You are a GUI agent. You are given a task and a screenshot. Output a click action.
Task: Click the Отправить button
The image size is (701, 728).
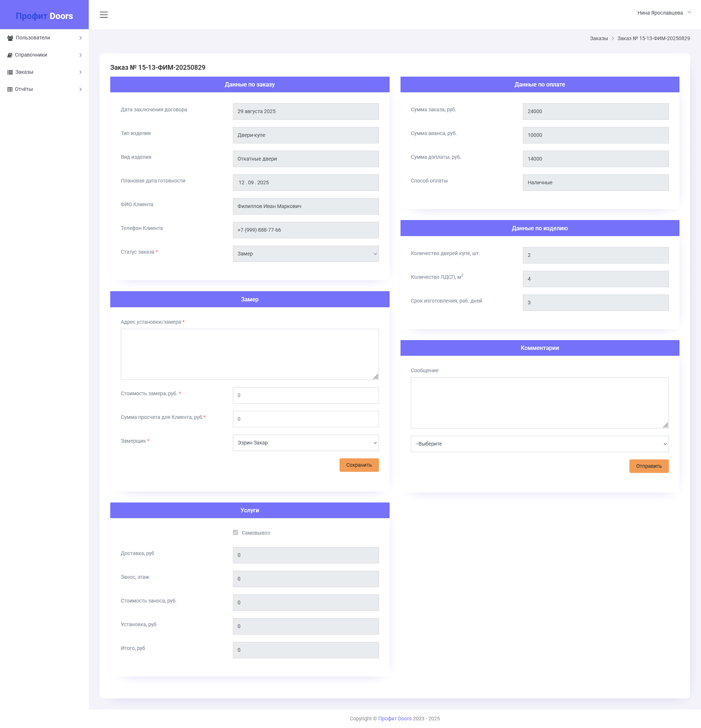click(648, 466)
